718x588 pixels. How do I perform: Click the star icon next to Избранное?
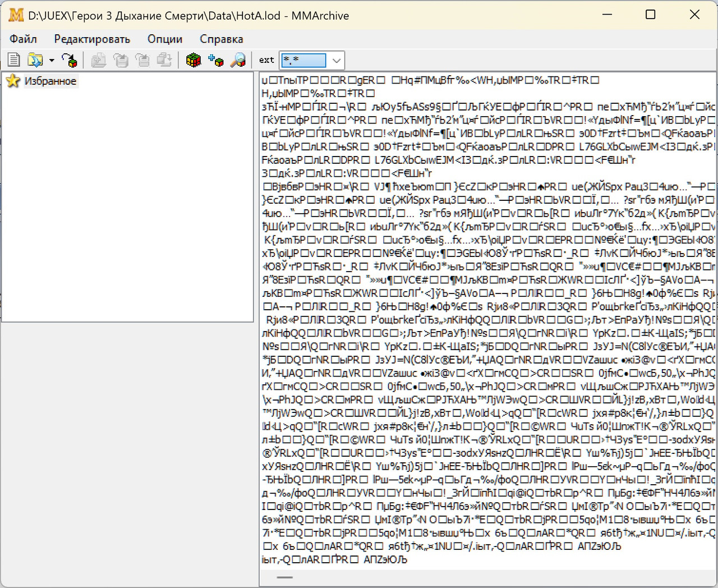[x=13, y=81]
